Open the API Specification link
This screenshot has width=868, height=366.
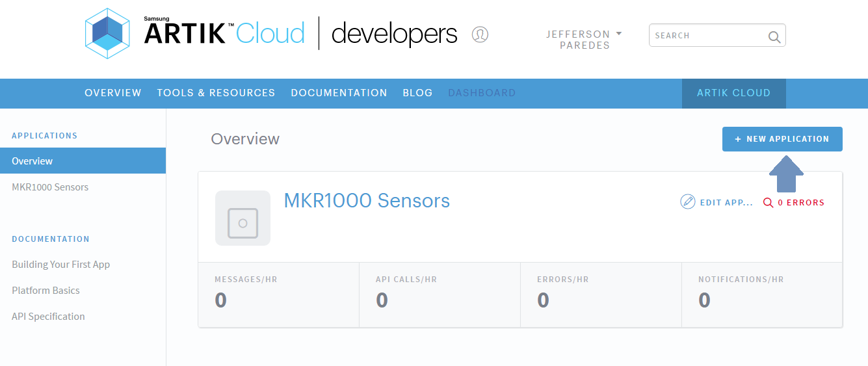click(x=48, y=316)
